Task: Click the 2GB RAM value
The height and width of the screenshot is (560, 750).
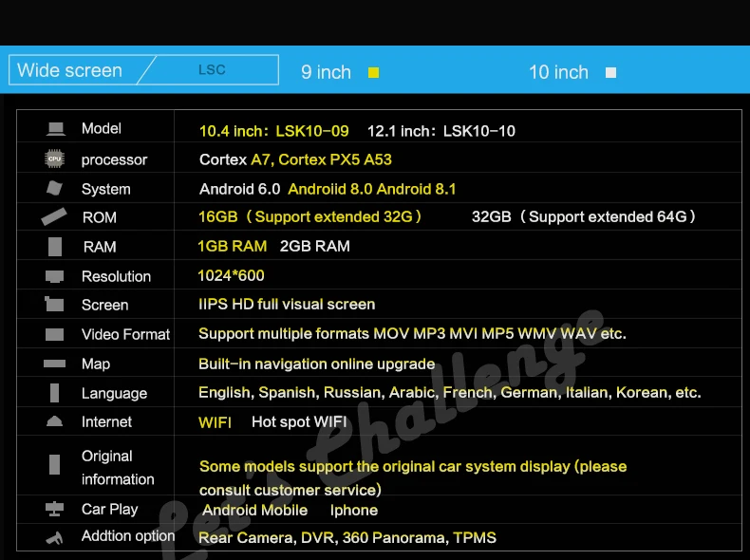Action: click(315, 246)
